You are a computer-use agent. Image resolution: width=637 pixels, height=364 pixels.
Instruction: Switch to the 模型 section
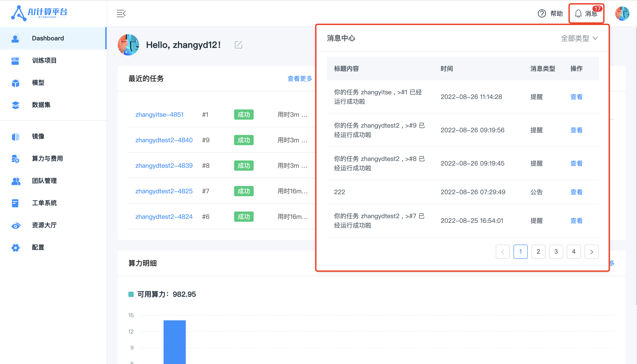(38, 83)
